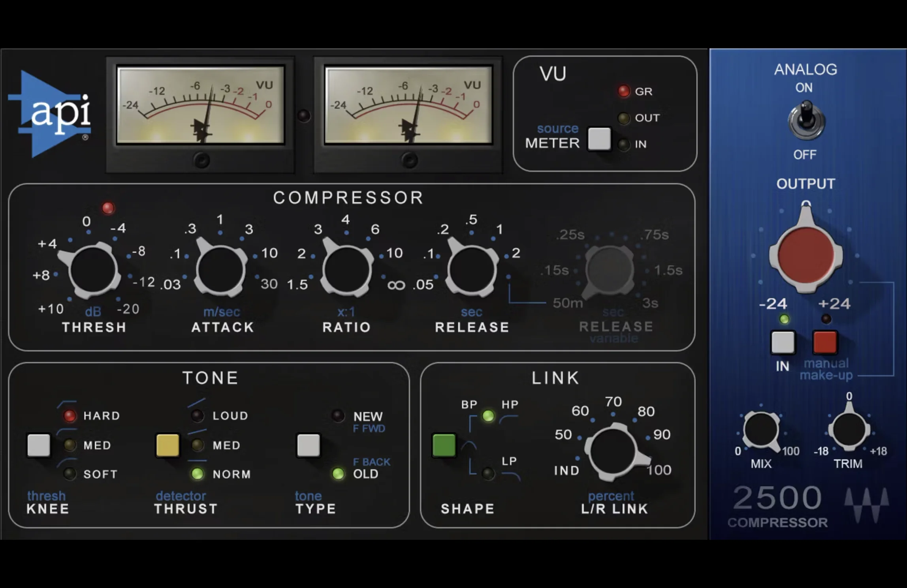Click the small lamp between VU meters
The width and height of the screenshot is (907, 588).
(304, 116)
